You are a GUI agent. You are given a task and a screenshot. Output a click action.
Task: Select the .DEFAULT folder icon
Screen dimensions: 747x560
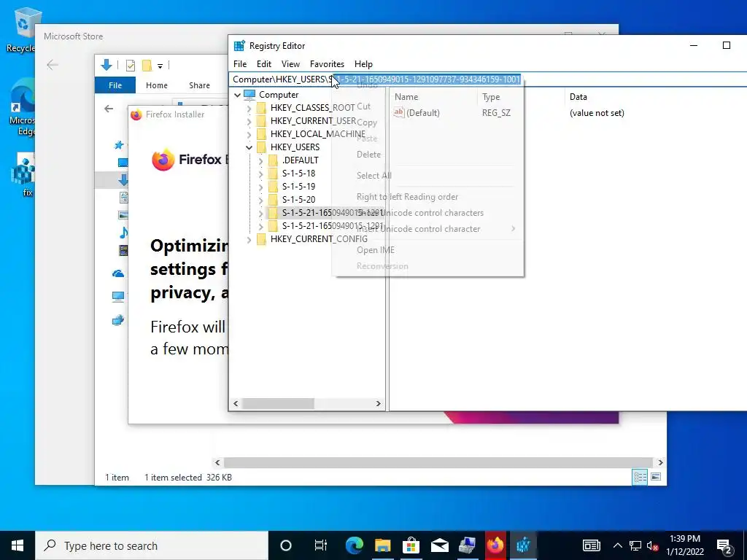[273, 160]
